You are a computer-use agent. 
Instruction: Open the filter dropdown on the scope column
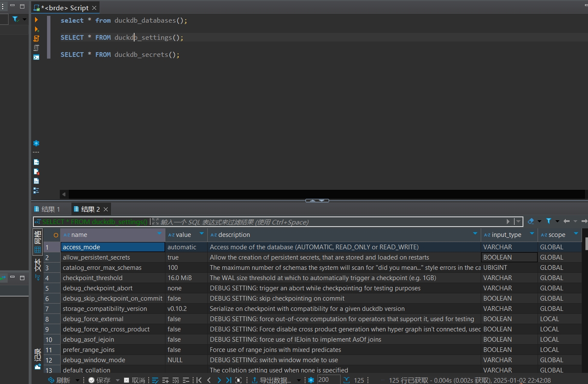(x=576, y=233)
